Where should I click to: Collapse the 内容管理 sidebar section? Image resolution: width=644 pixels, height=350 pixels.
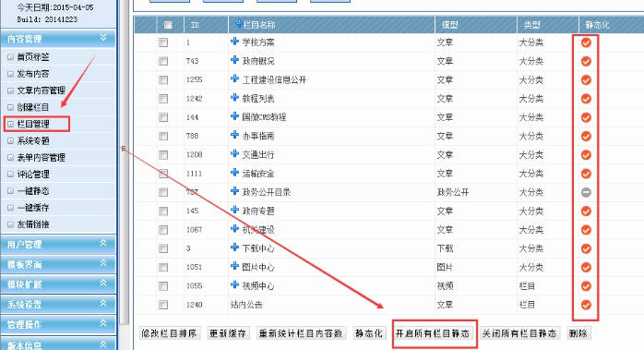pyautogui.click(x=103, y=38)
